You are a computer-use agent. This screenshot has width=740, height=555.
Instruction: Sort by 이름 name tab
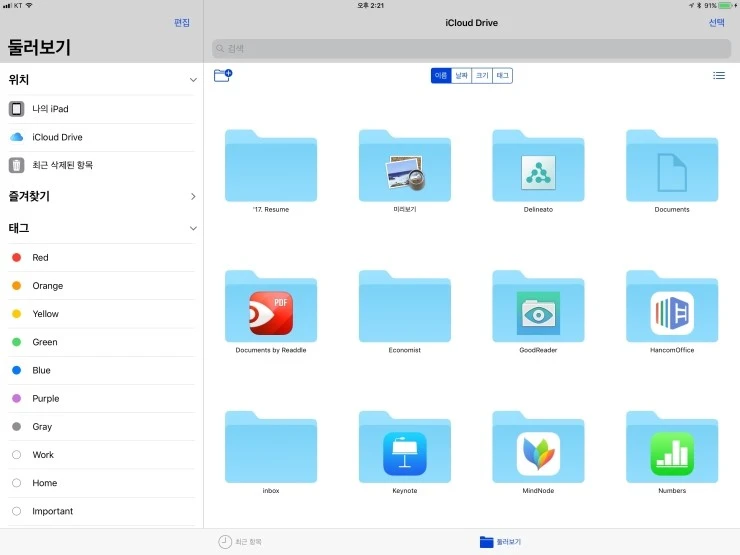click(x=441, y=76)
